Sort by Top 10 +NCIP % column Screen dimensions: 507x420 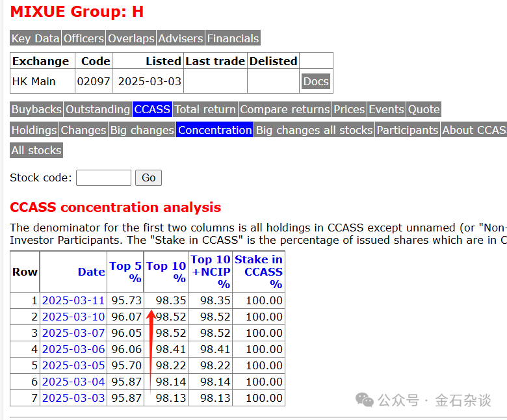(211, 272)
